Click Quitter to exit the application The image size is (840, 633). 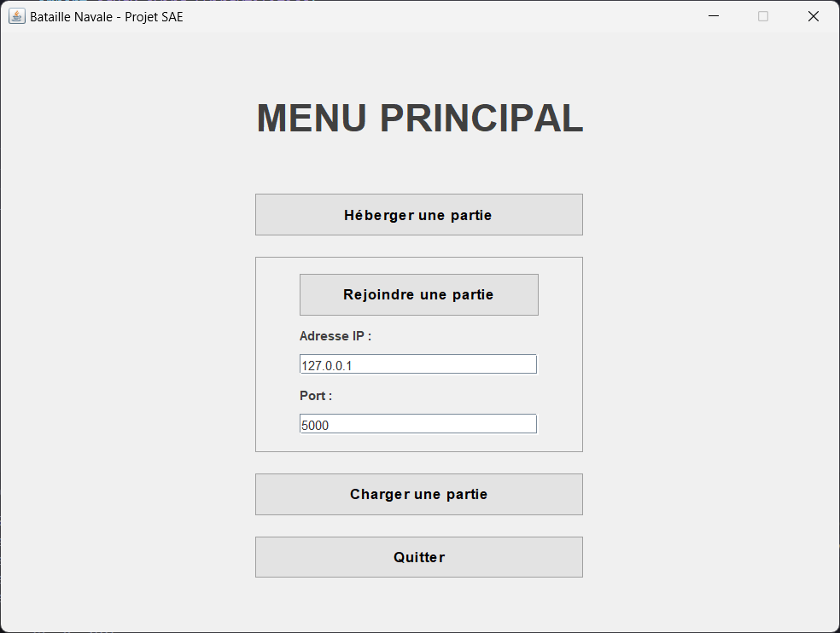click(418, 556)
